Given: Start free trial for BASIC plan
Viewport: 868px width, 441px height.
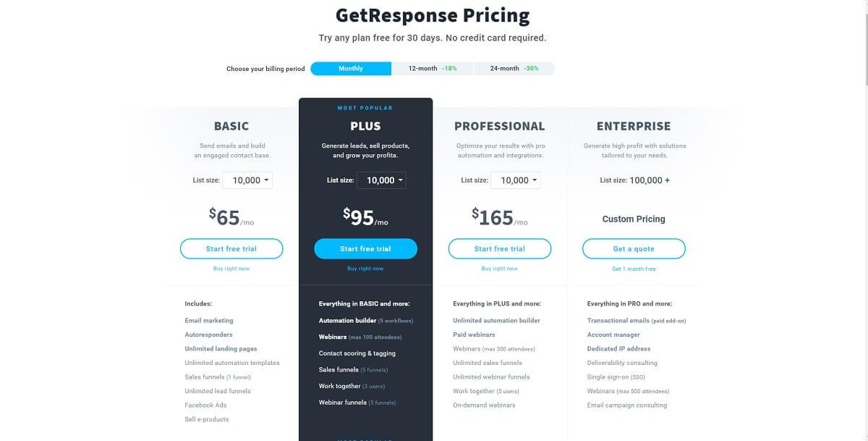Looking at the screenshot, I should 231,249.
